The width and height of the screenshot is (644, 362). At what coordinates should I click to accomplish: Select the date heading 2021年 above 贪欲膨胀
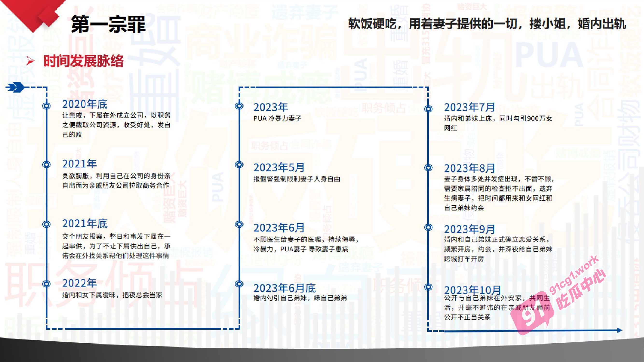tap(79, 164)
